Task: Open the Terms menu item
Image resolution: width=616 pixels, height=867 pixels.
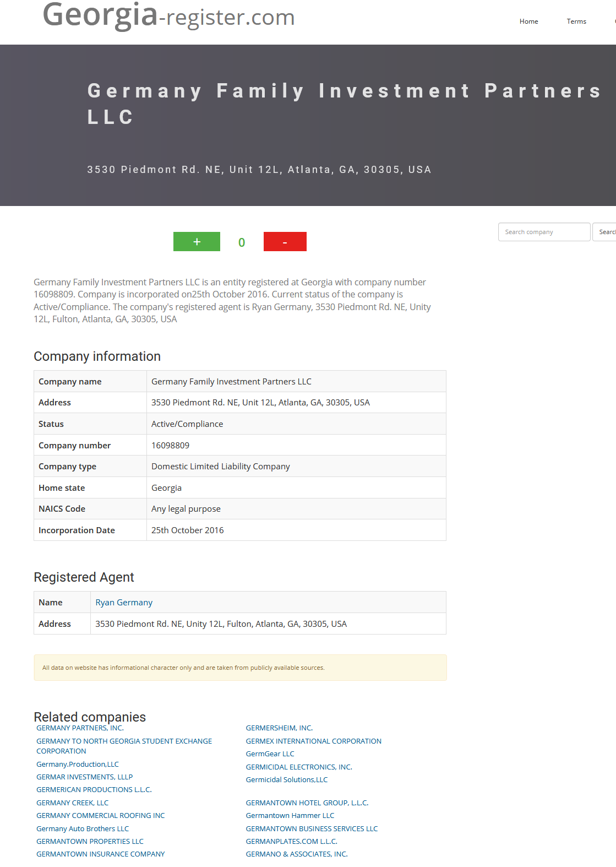Action: click(576, 21)
